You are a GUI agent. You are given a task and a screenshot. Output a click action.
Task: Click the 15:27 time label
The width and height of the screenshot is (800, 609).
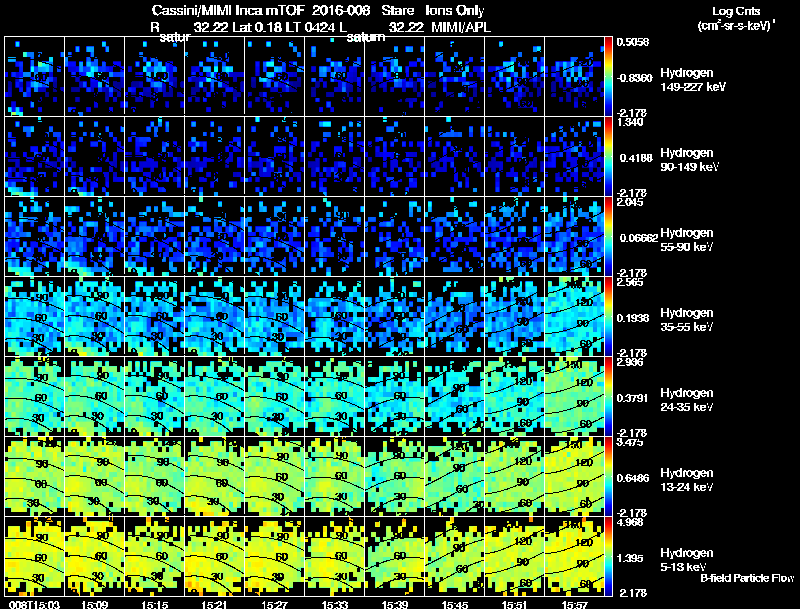(x=274, y=605)
